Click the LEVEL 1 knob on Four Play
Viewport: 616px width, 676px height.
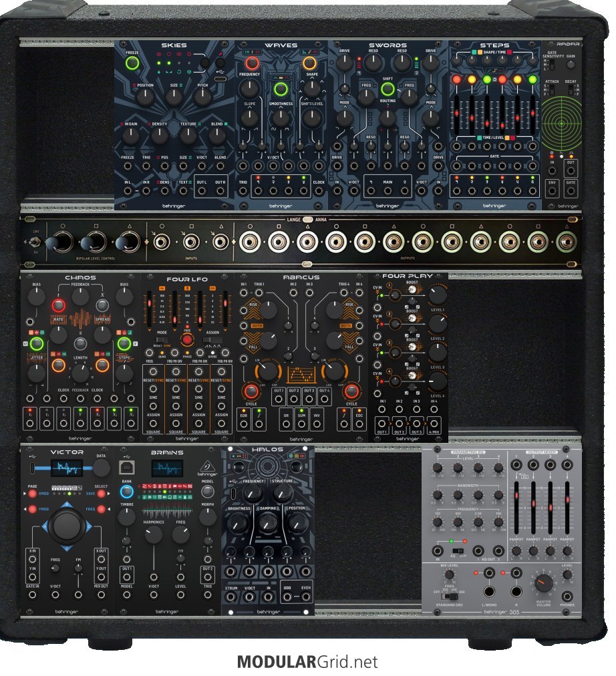[x=437, y=295]
